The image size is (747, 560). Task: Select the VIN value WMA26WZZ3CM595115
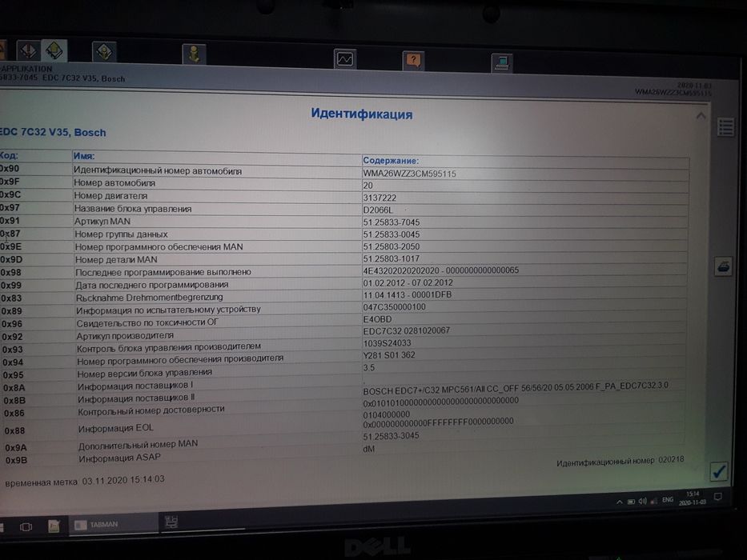pyautogui.click(x=409, y=174)
